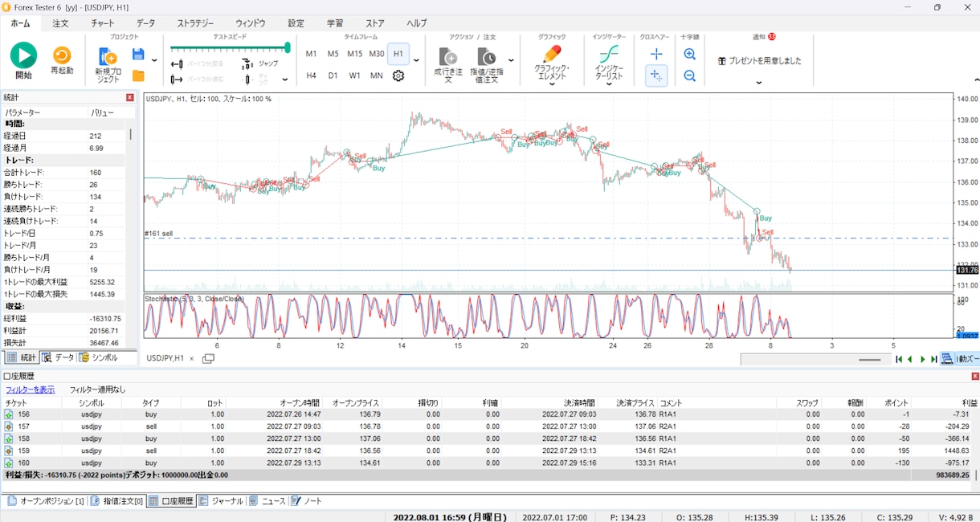This screenshot has height=522, width=980.
Task: Expand the order actions dropdown arrow
Action: coord(512,60)
